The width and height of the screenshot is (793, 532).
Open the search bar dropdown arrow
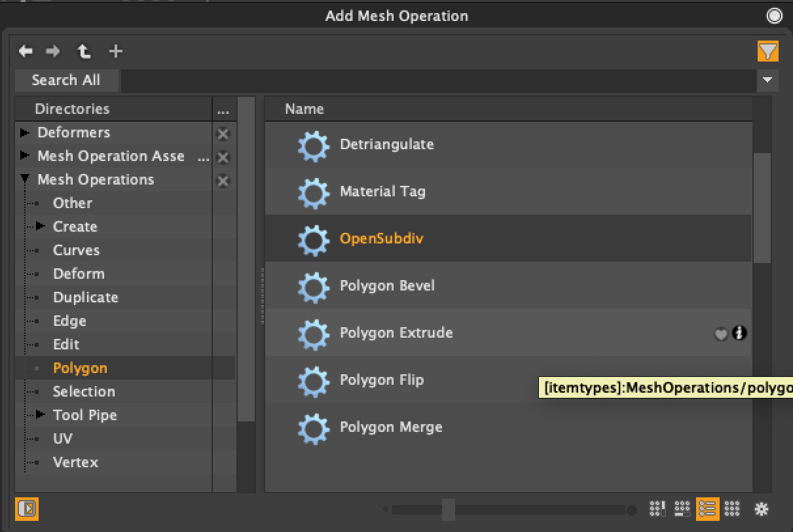(x=767, y=80)
